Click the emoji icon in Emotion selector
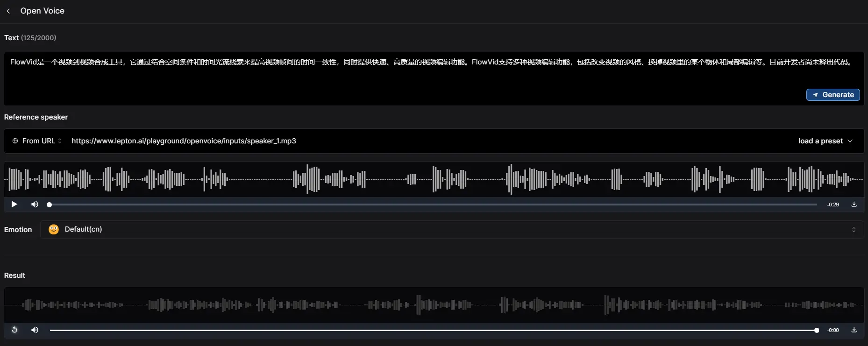The width and height of the screenshot is (868, 346). click(54, 229)
